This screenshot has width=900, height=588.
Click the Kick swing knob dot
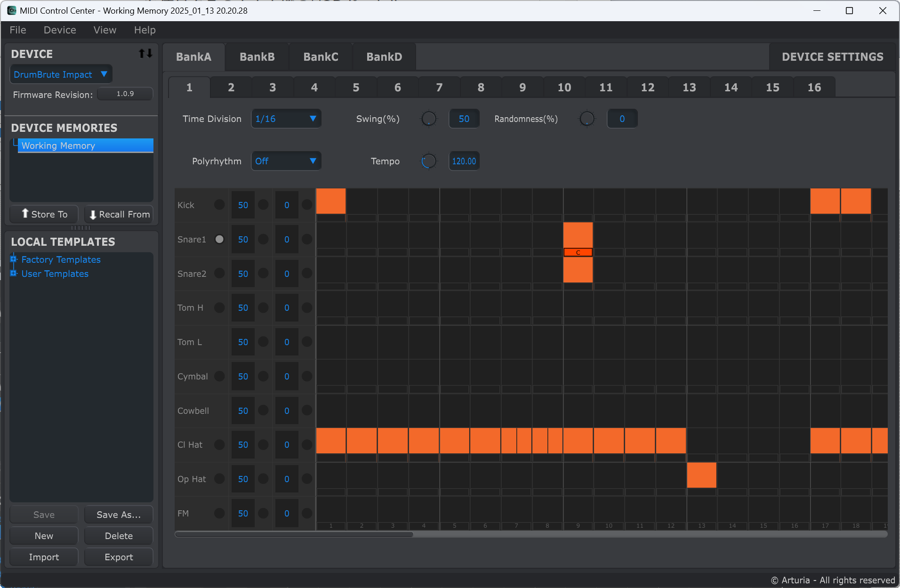point(263,204)
